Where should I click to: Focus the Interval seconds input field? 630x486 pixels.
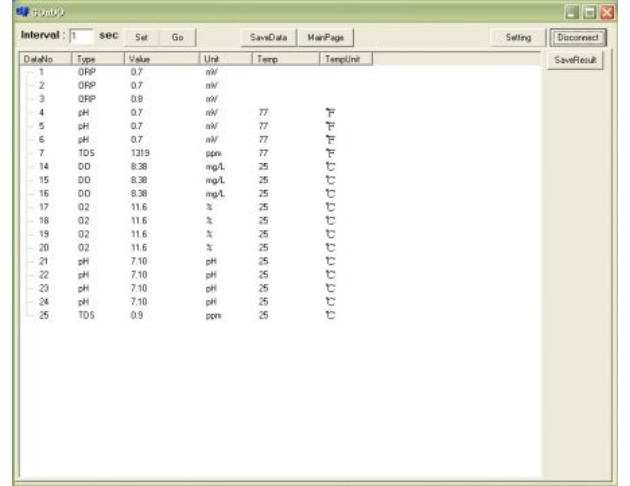coord(83,37)
